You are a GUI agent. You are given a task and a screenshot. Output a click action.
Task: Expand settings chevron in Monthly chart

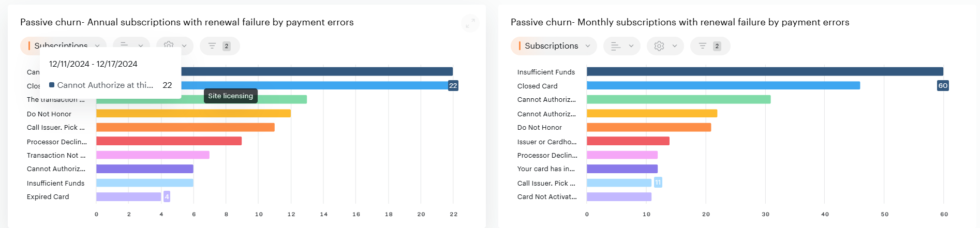click(675, 46)
